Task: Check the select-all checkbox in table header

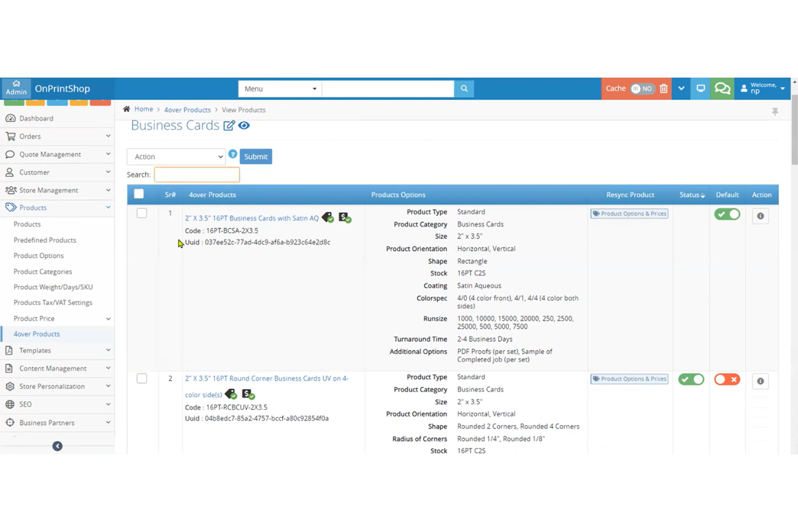Action: (x=139, y=194)
